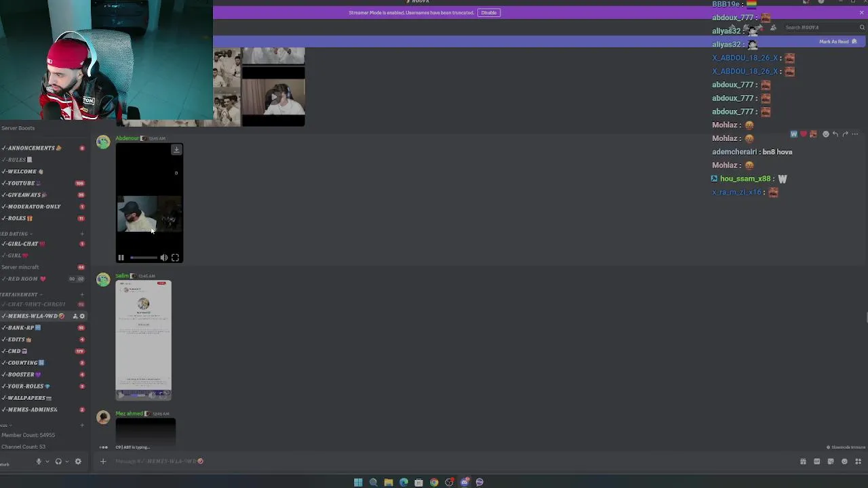Open the GIF picker
The image size is (868, 488).
[816, 462]
